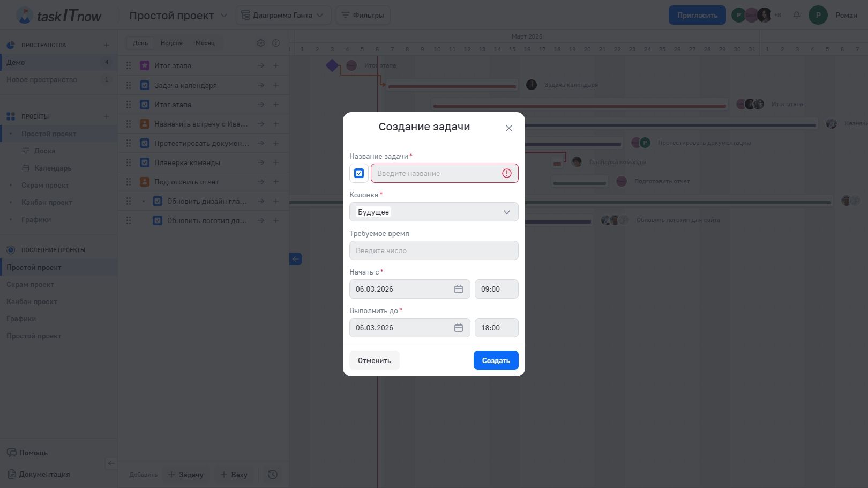Switch to Месяц scale tab
868x488 pixels.
[x=205, y=43]
